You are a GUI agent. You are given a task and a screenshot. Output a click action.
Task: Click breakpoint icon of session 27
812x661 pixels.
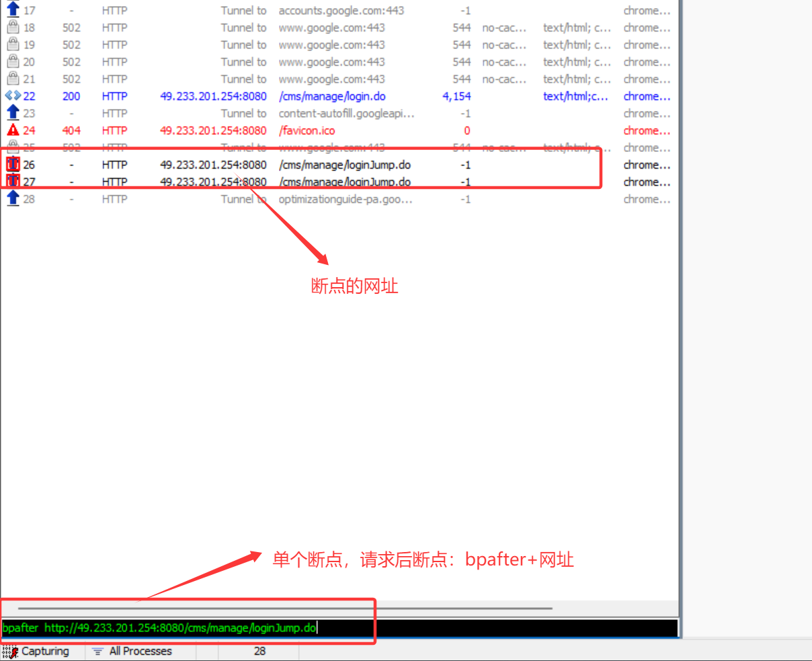[13, 182]
